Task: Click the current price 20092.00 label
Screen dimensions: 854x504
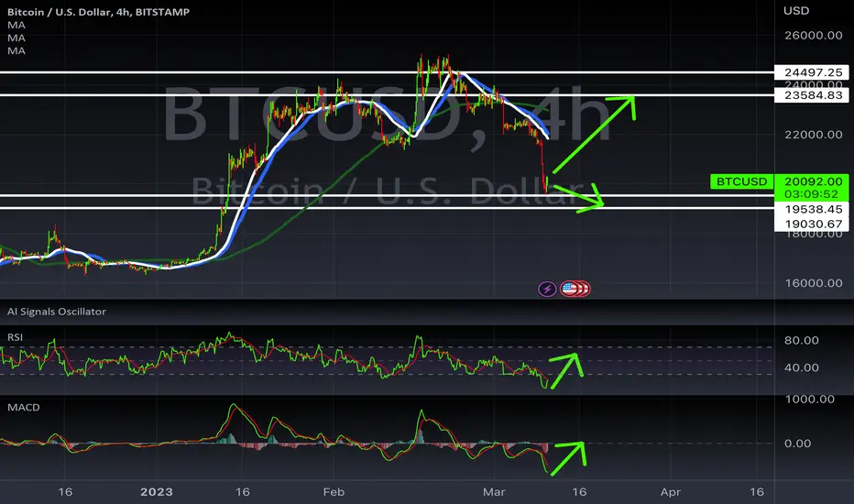Action: tap(812, 181)
